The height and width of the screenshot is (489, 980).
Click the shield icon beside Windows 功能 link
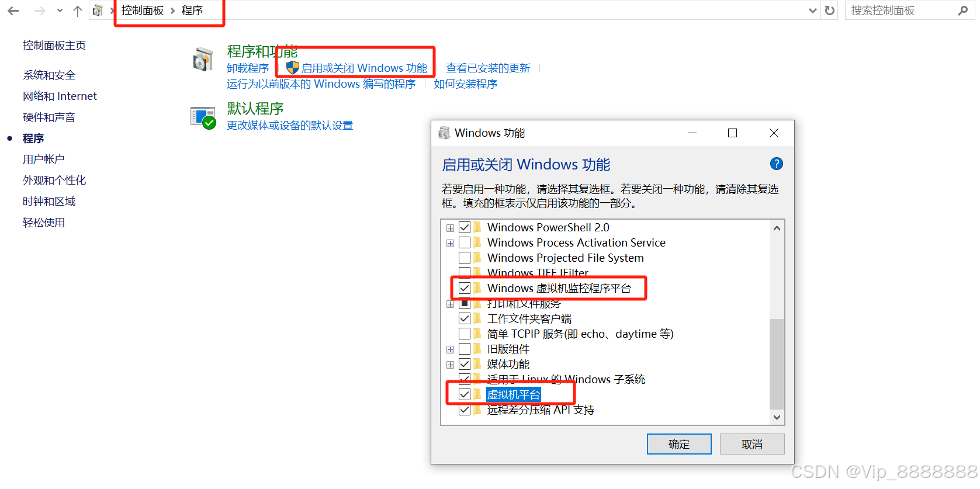293,68
